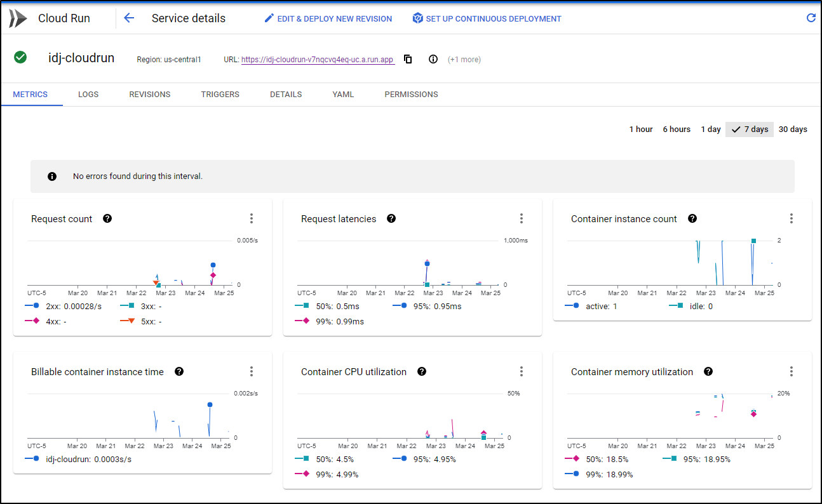The height and width of the screenshot is (504, 822).
Task: Click the blue data point on Billable instance time chart
Action: point(210,404)
